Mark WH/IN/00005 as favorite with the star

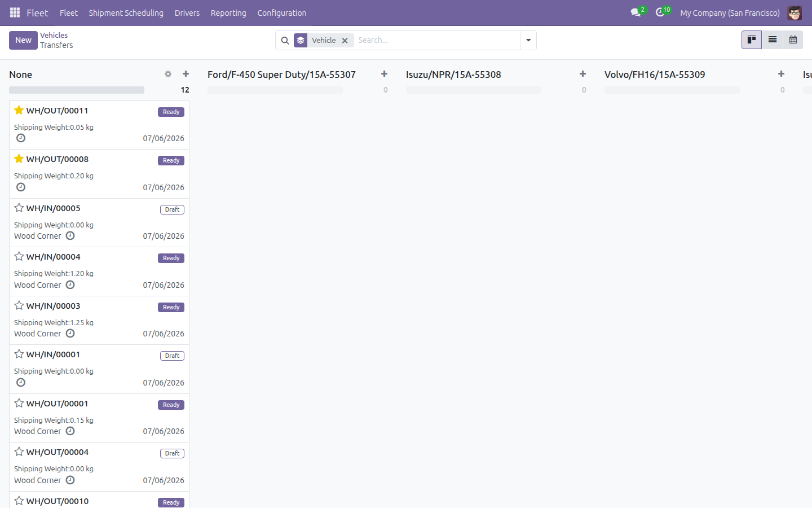[x=19, y=208]
